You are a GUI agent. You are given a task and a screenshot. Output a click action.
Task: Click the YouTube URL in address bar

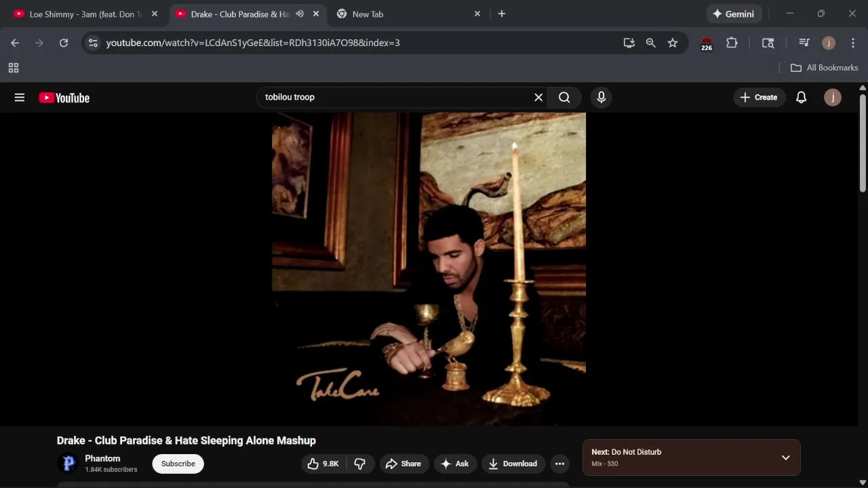253,43
